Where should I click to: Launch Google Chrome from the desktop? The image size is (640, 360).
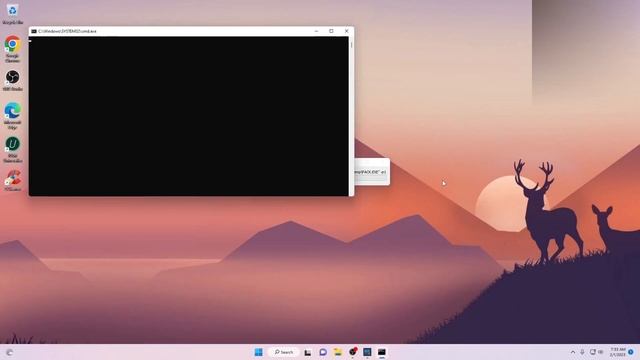[x=13, y=49]
